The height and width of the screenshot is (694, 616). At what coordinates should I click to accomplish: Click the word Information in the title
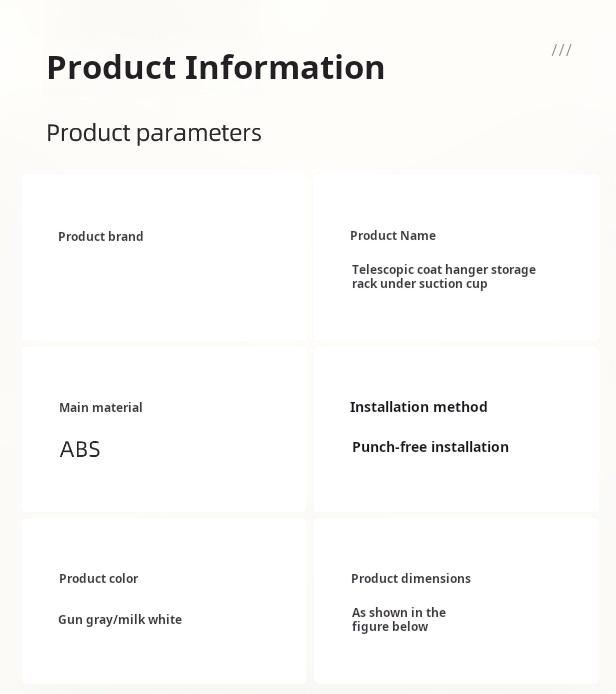coord(285,68)
